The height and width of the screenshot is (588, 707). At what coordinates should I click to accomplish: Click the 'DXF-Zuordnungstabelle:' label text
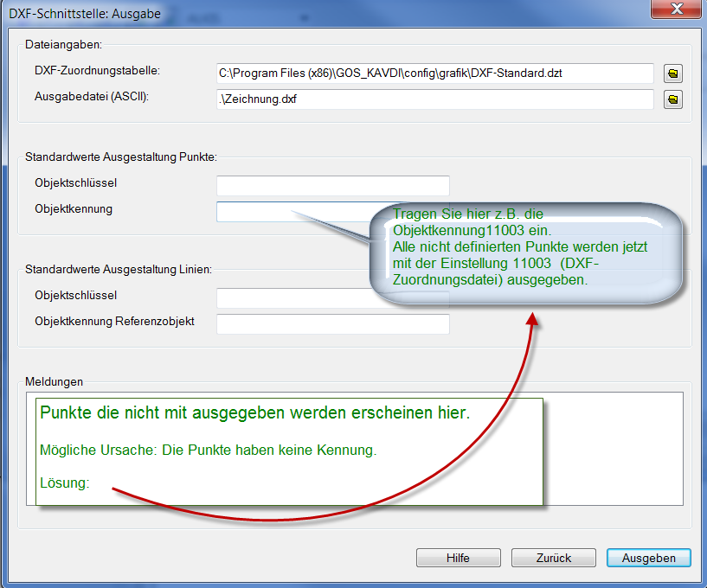point(98,70)
